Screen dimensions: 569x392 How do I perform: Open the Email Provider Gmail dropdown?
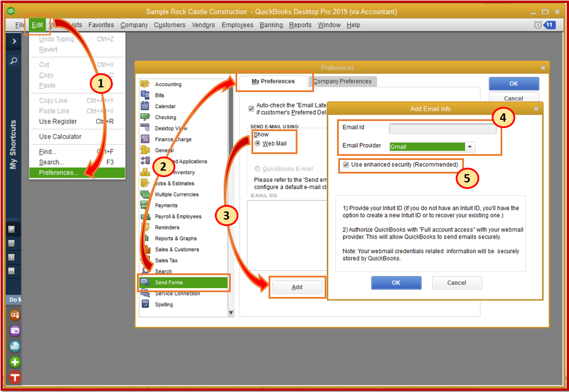pyautogui.click(x=470, y=146)
